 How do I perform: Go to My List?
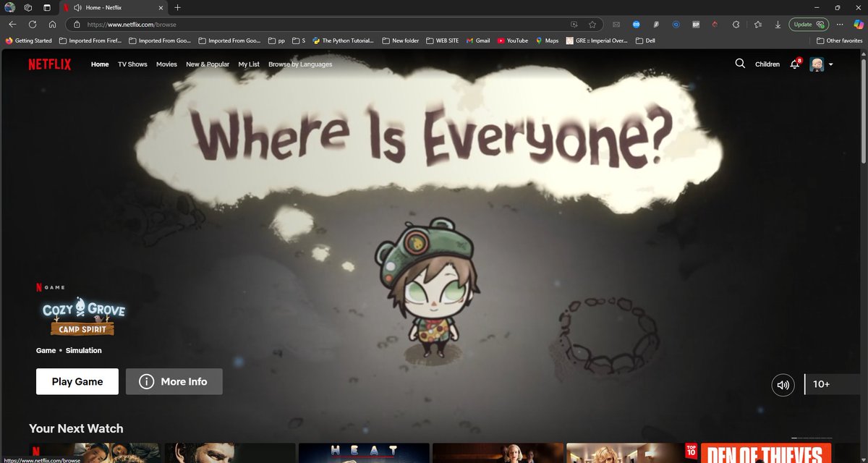[x=249, y=64]
